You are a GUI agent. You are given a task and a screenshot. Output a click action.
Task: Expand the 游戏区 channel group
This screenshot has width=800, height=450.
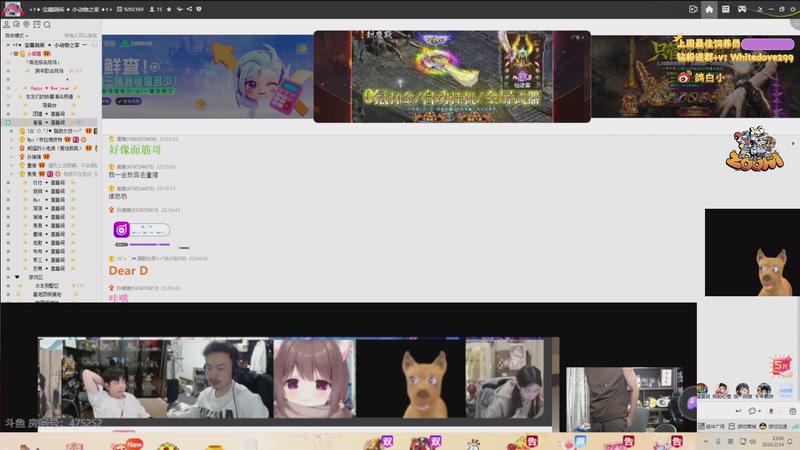click(8, 277)
